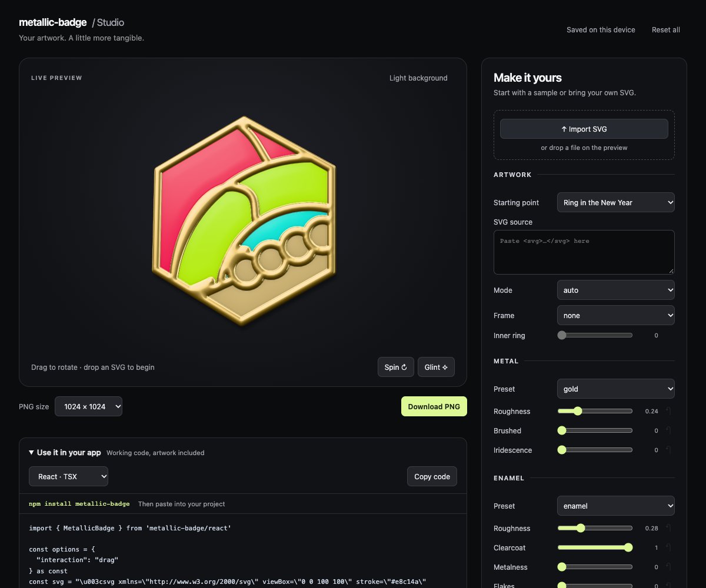Click the Metalness slider

point(595,567)
